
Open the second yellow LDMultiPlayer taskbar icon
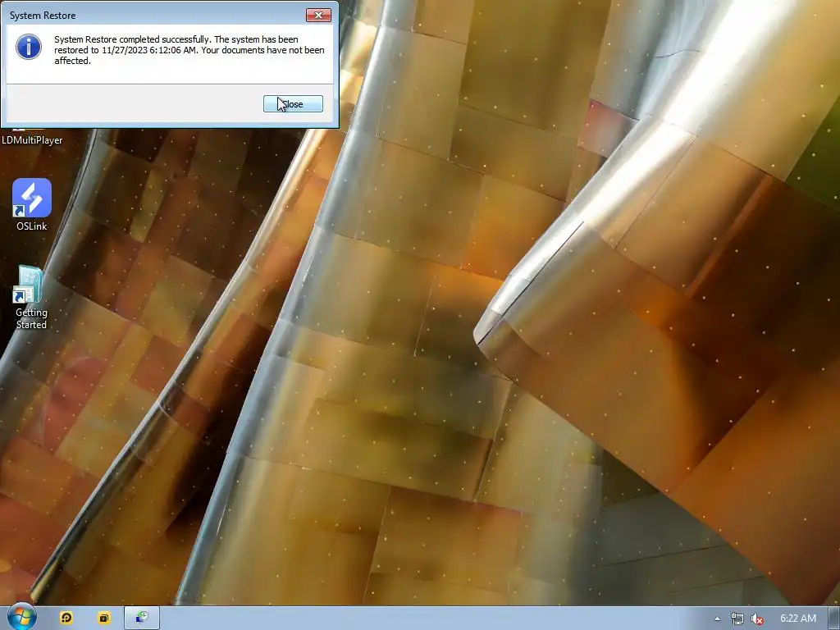pyautogui.click(x=104, y=618)
